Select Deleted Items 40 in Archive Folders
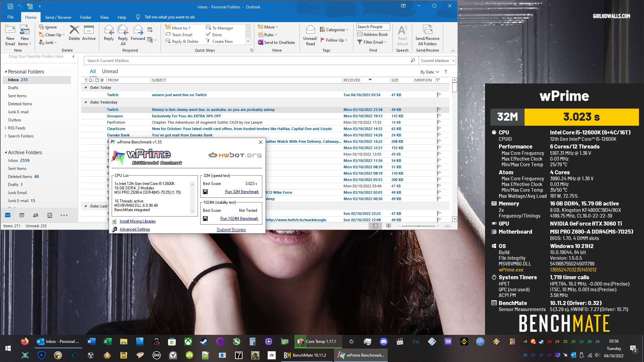The height and width of the screenshot is (362, 644). 23,177
